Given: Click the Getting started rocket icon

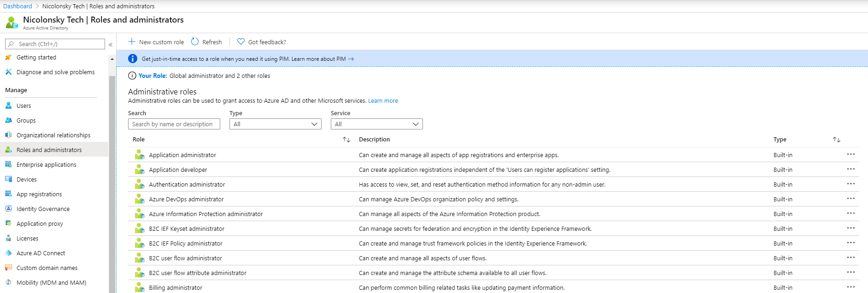Looking at the screenshot, I should point(8,58).
